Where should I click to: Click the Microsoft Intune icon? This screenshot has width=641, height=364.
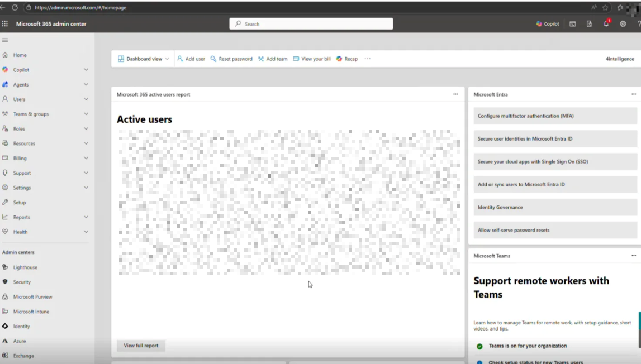click(5, 312)
